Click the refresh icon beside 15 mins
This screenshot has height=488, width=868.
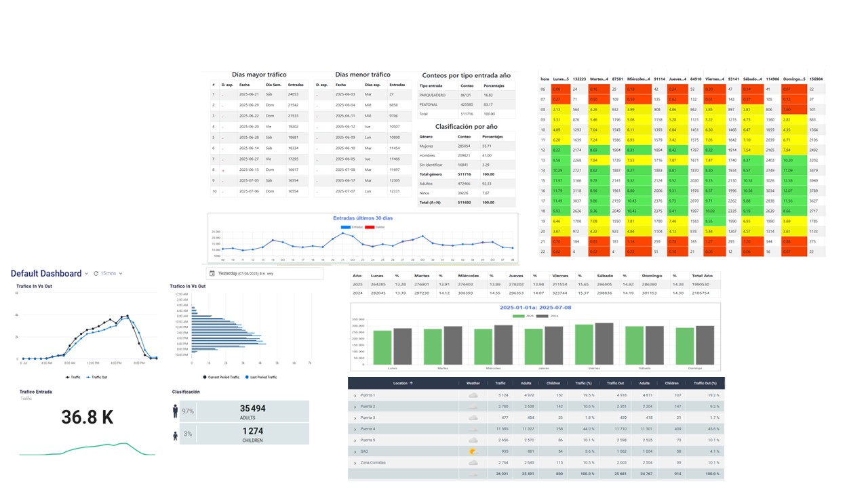[x=96, y=273]
